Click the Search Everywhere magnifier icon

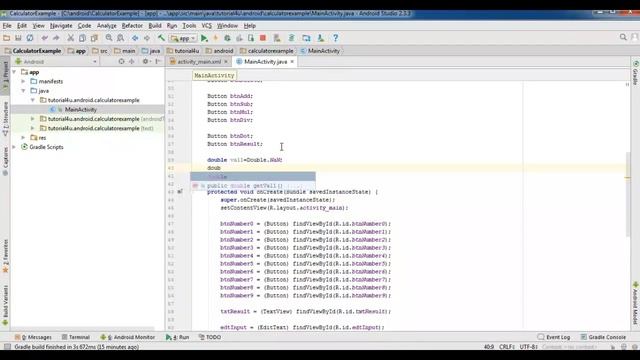coord(623,37)
